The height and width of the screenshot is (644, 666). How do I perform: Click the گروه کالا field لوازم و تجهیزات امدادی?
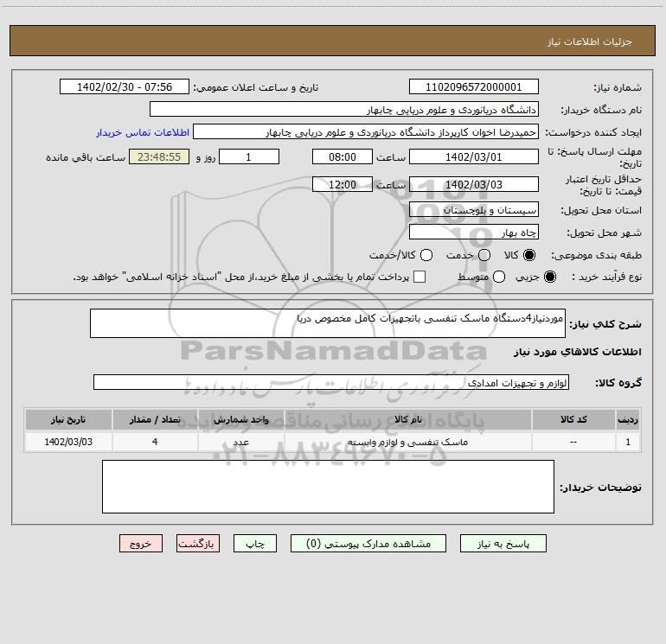click(x=331, y=382)
